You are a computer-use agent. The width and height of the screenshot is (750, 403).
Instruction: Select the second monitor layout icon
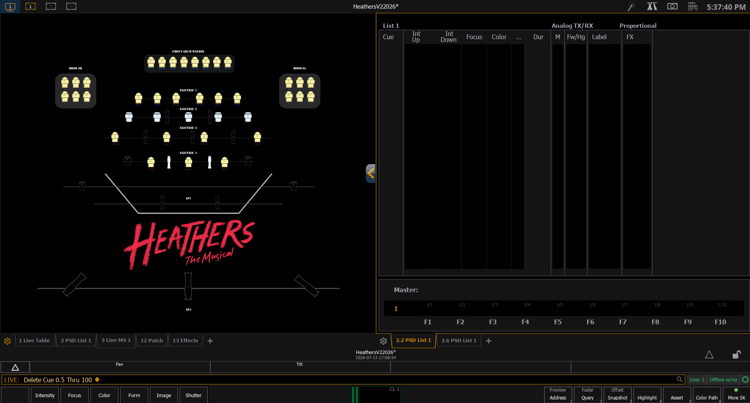pyautogui.click(x=30, y=7)
